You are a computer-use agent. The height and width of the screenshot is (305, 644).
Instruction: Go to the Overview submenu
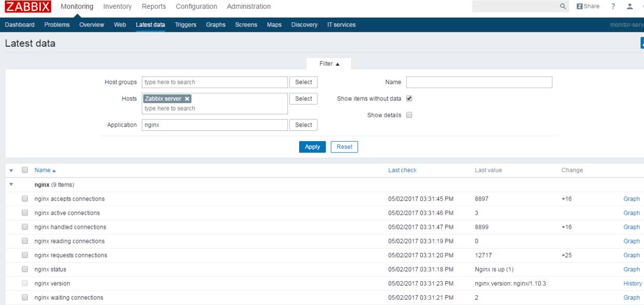[x=91, y=25]
